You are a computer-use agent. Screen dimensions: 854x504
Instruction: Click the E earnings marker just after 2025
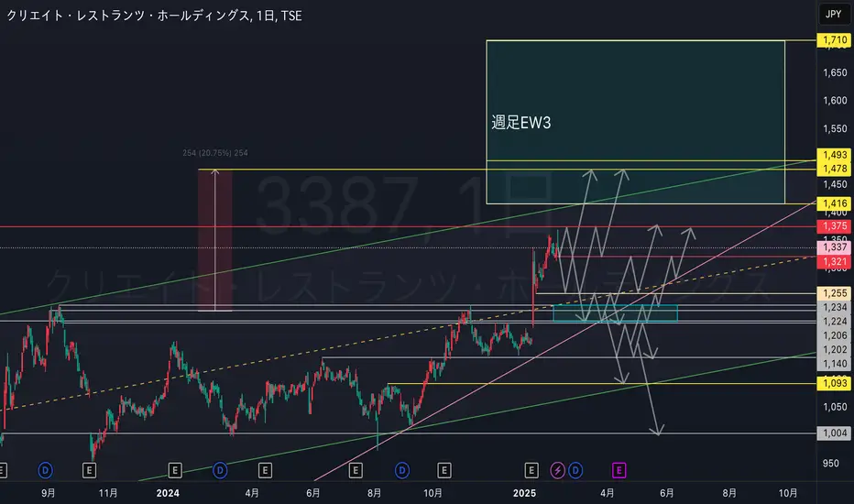pyautogui.click(x=531, y=470)
